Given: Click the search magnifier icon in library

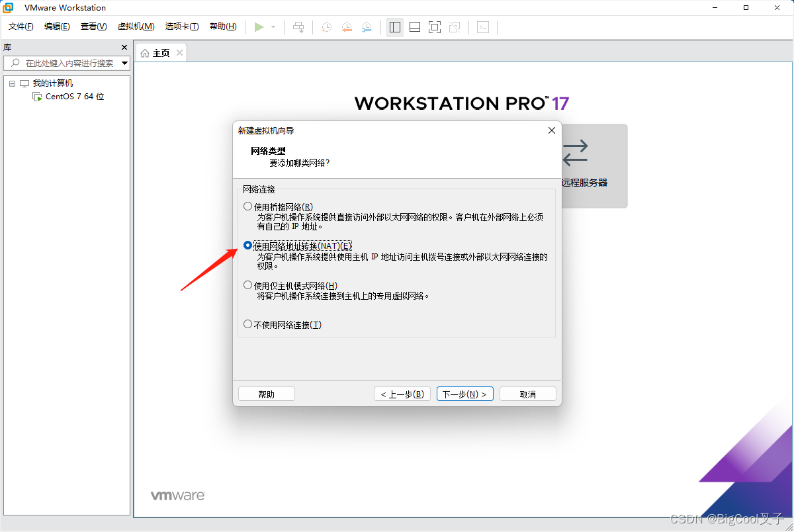Looking at the screenshot, I should point(15,63).
